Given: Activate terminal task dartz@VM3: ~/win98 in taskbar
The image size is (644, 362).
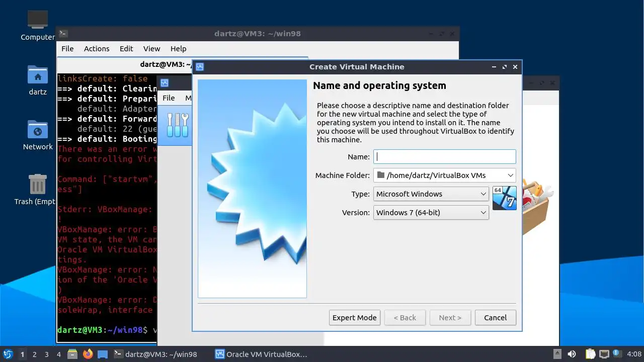Looking at the screenshot, I should 155,354.
